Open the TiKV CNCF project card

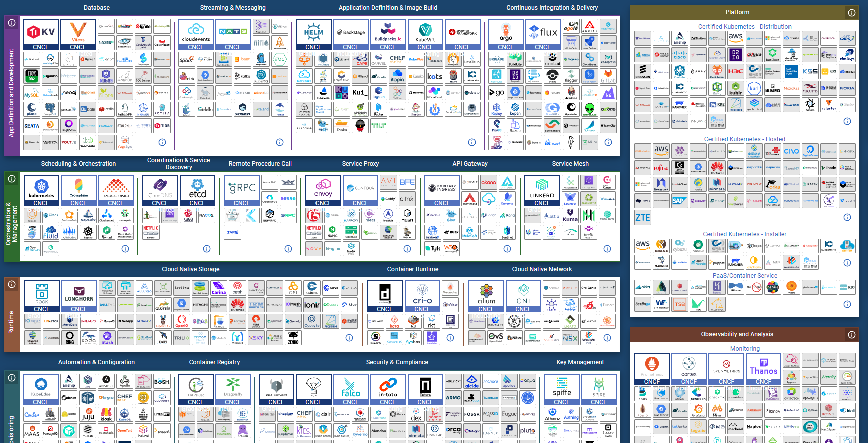(x=41, y=35)
